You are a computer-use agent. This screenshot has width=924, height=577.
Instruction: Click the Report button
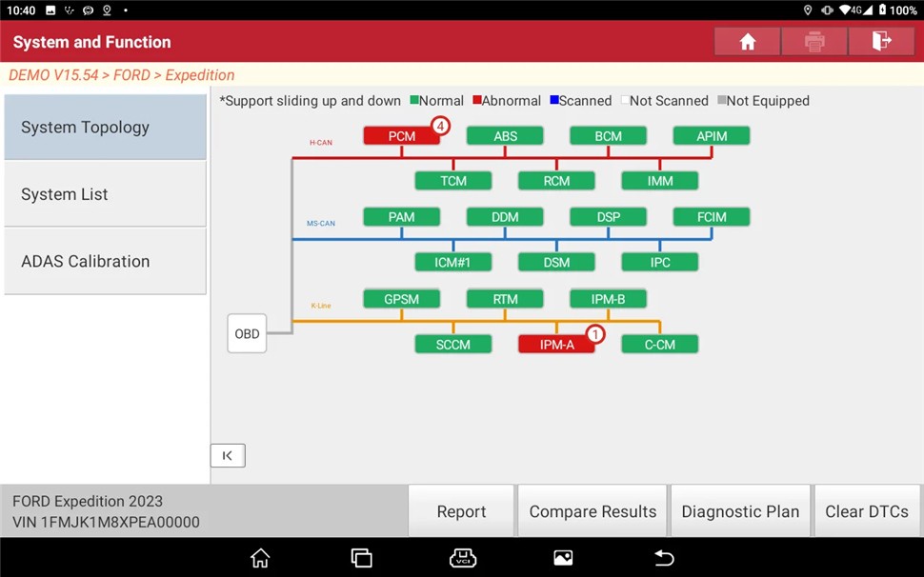[x=461, y=511]
